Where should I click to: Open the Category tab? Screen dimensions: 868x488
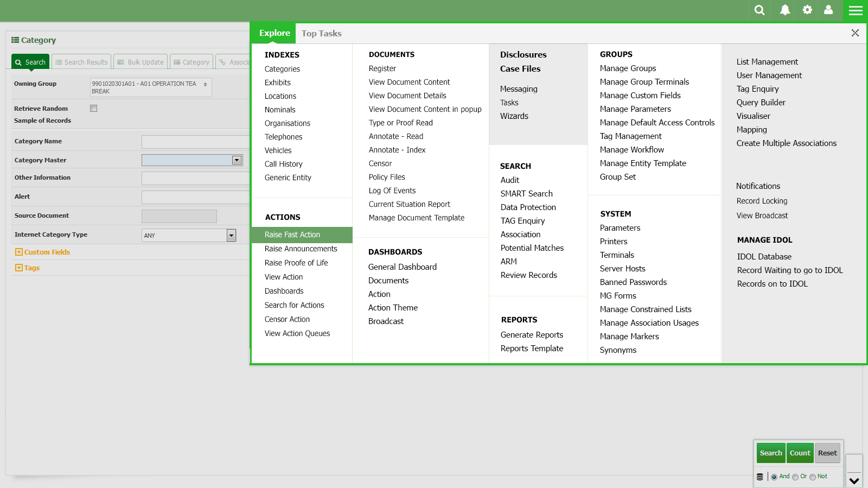192,62
